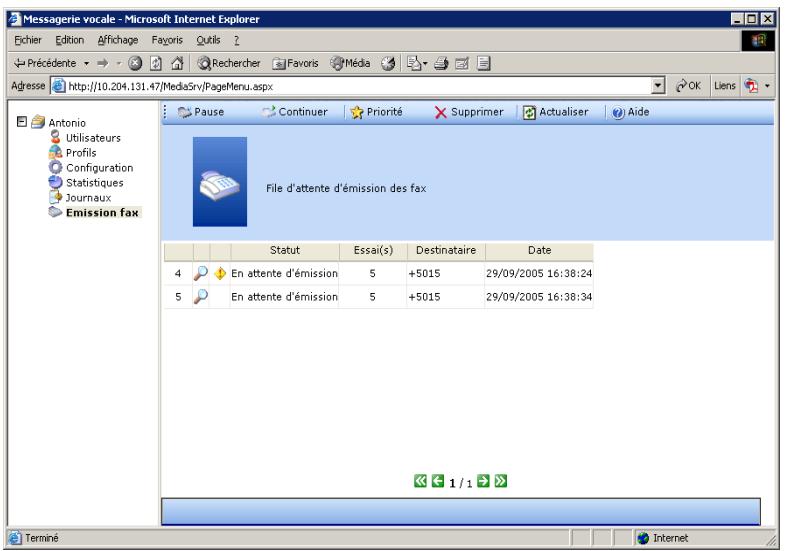The image size is (785, 551).
Task: Open the browser history icon
Action: pos(388,63)
